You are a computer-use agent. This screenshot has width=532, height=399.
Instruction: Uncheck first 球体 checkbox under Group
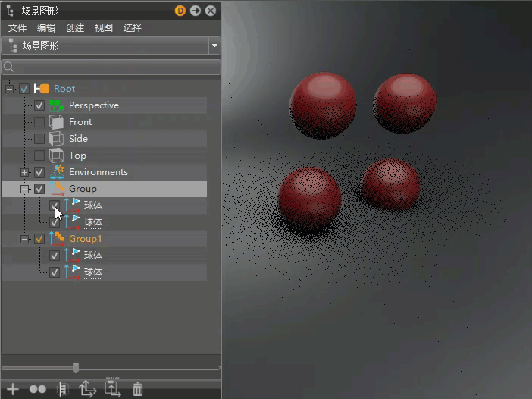(x=55, y=206)
